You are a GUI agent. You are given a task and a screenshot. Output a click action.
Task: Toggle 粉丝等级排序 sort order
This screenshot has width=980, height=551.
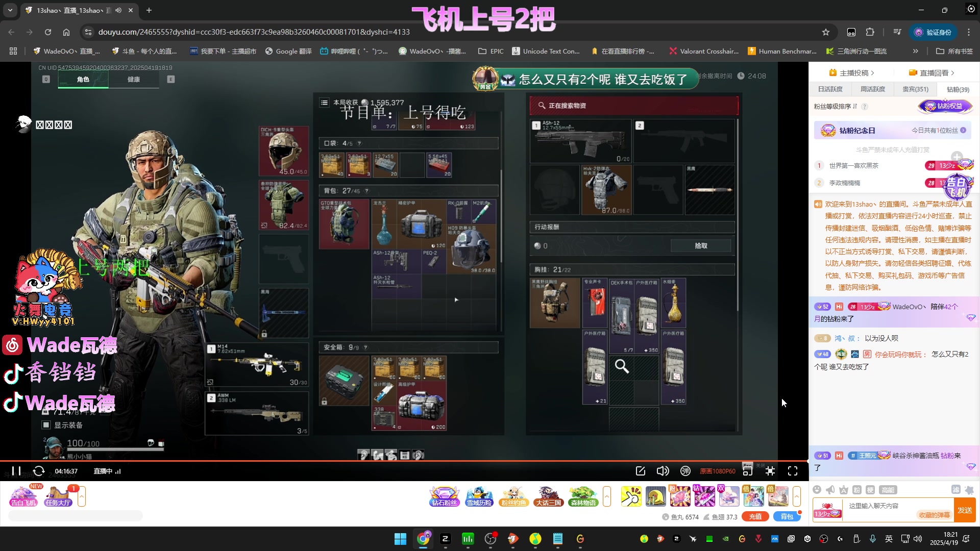tap(836, 106)
